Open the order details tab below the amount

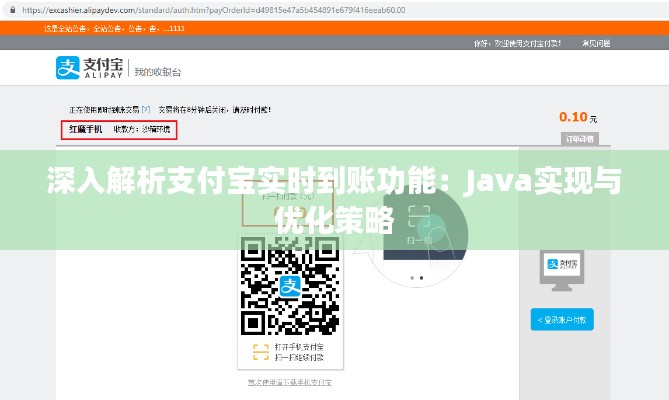point(579,139)
